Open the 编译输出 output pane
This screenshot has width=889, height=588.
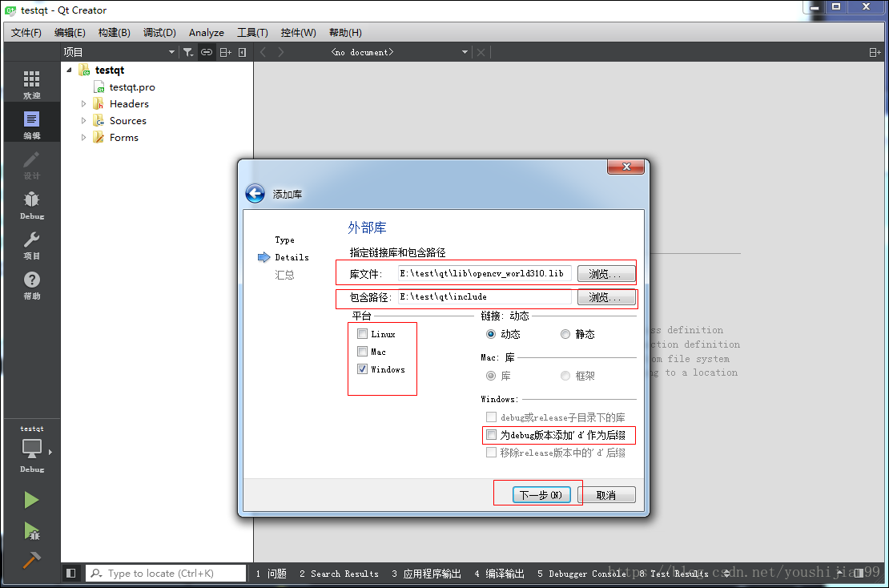point(500,574)
